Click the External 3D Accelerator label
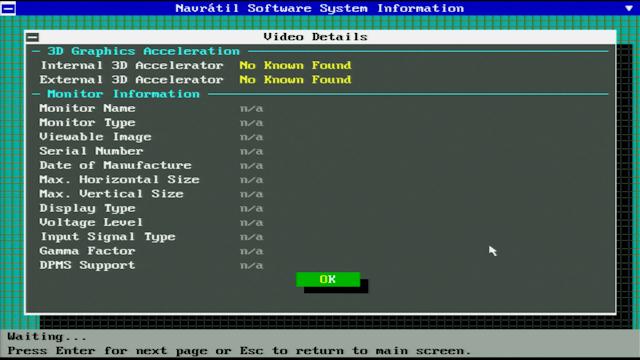The width and height of the screenshot is (640, 360). [131, 80]
